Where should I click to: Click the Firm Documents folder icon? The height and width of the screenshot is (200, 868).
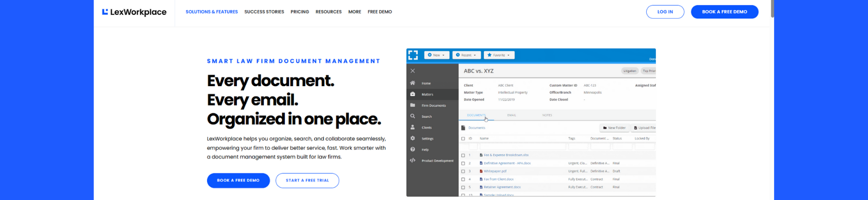coord(413,105)
